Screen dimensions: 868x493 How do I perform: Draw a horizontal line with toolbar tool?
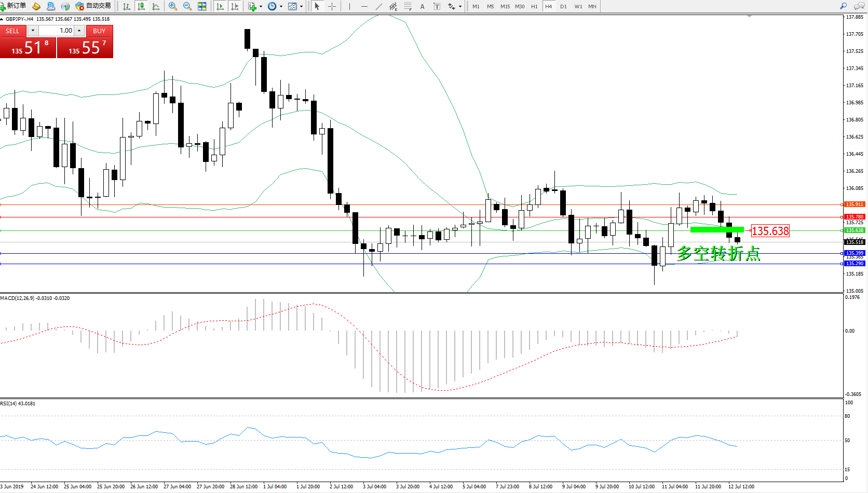click(364, 6)
